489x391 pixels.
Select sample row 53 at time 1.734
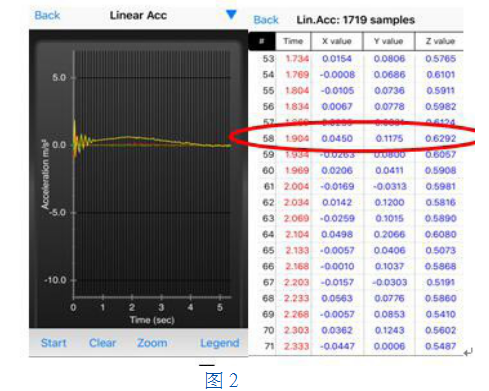coord(356,59)
